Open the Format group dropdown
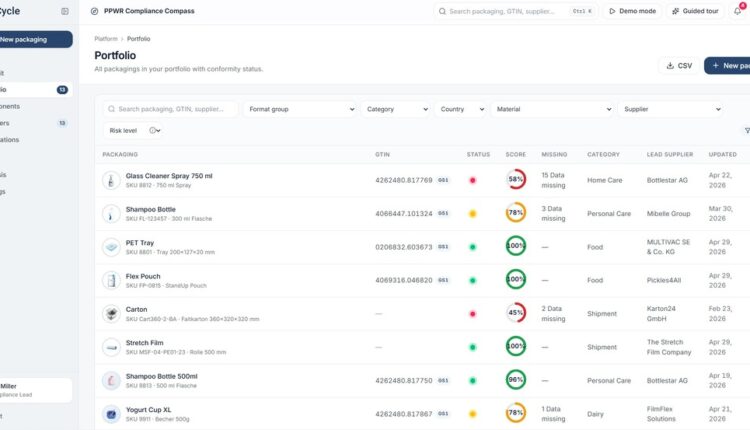The width and height of the screenshot is (750, 430). [x=301, y=109]
